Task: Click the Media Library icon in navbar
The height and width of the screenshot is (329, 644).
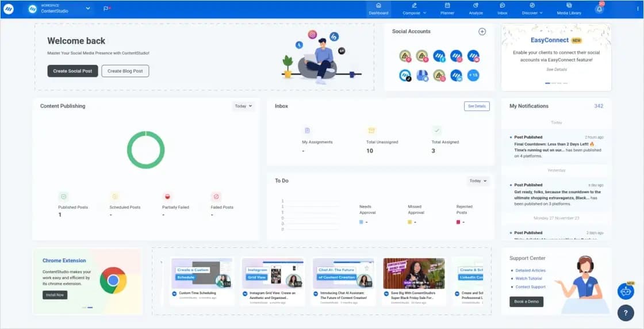Action: (569, 5)
